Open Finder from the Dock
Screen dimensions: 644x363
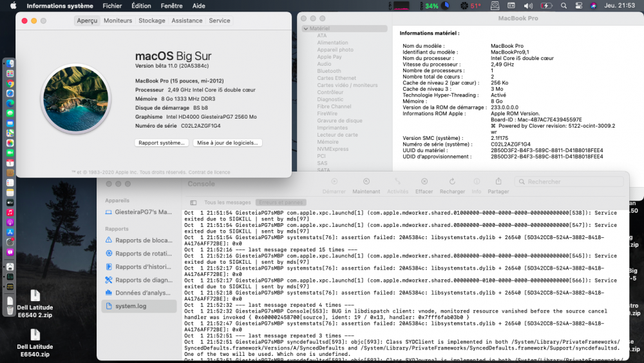point(10,63)
